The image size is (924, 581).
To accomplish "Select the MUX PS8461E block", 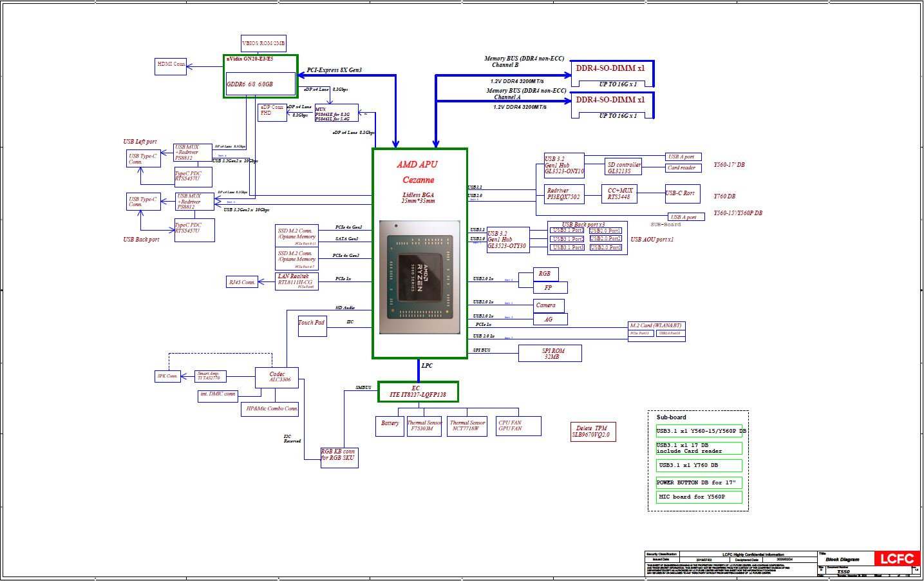I will click(x=336, y=113).
